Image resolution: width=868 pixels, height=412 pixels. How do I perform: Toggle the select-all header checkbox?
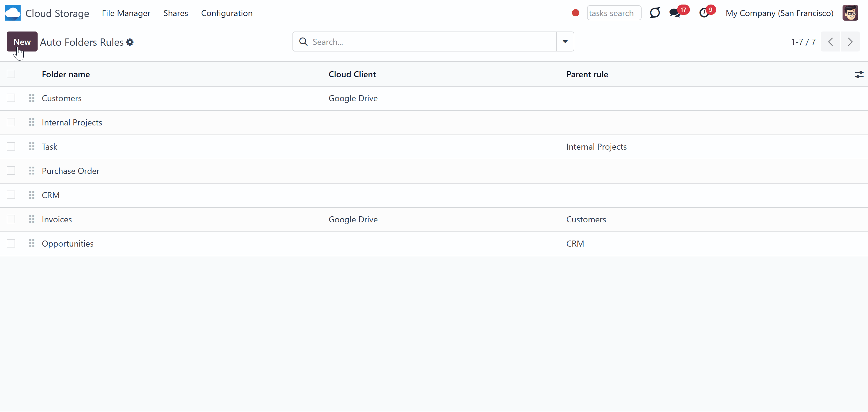pyautogui.click(x=11, y=74)
